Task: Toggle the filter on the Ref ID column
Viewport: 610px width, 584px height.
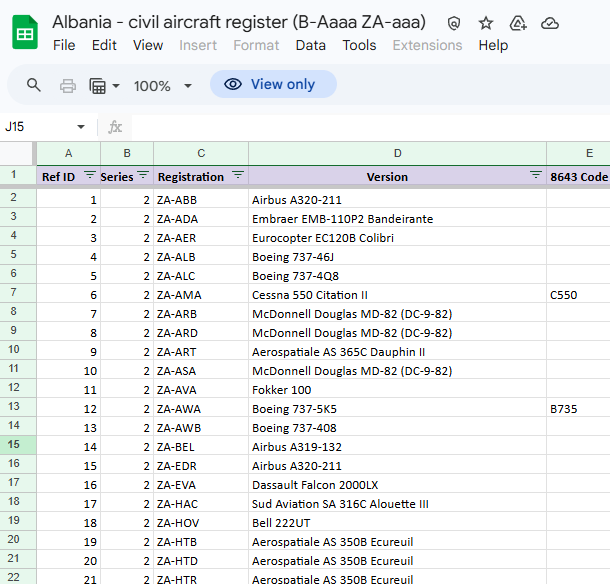Action: pos(90,176)
